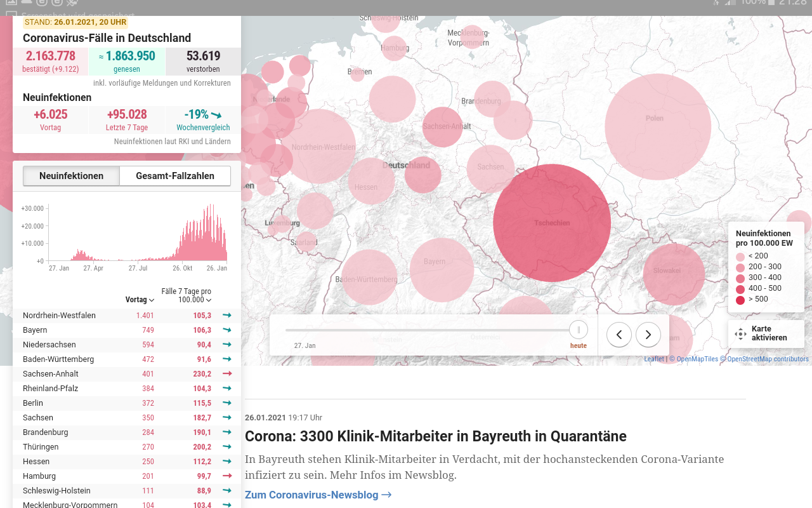Screen dimensions: 812x508
Task: Click 26.01.2021 19:17 Uhr article timestamp
Action: tap(284, 418)
